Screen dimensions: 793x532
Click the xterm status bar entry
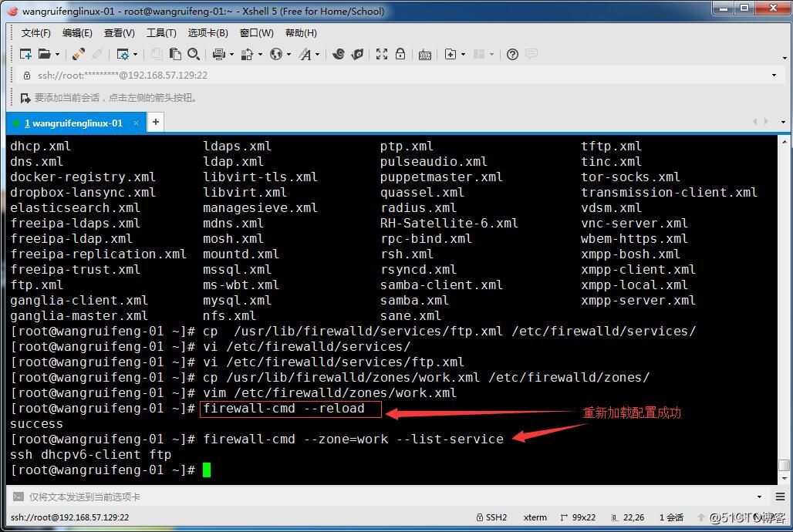535,517
